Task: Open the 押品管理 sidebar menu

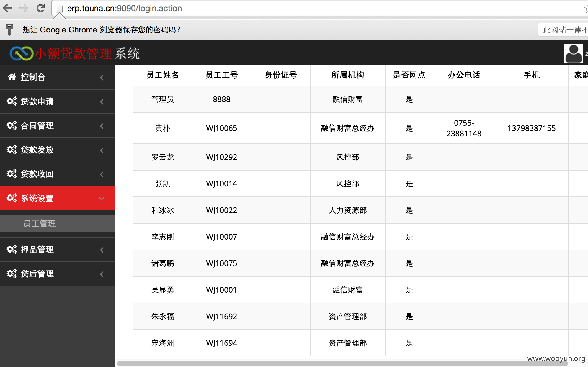Action: click(58, 250)
